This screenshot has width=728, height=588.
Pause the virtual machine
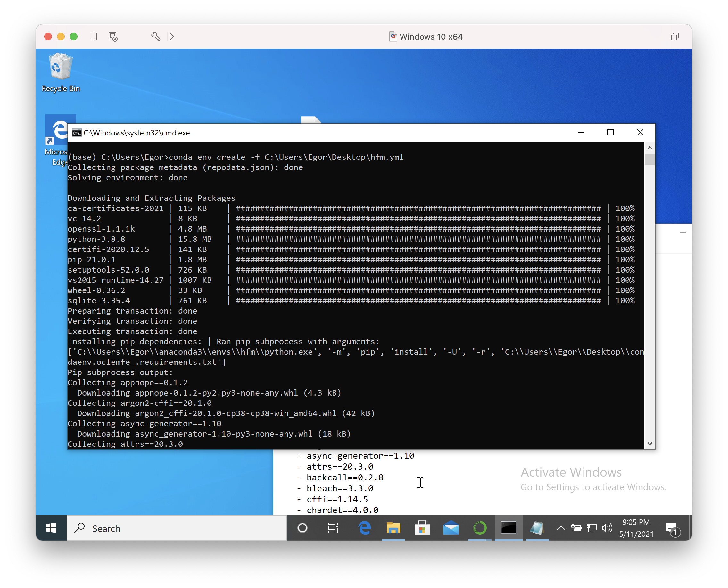(x=94, y=37)
